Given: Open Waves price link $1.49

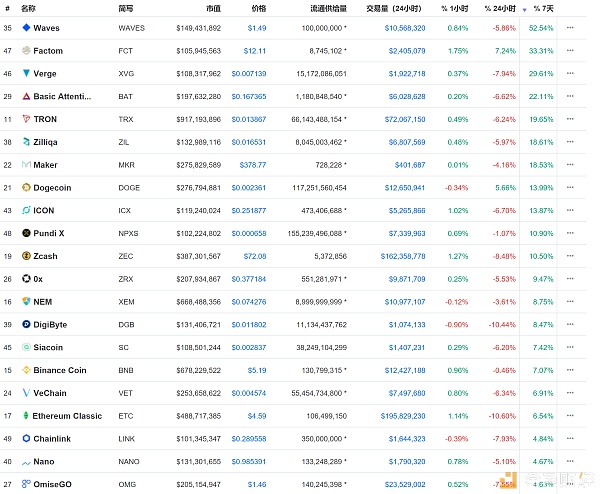Looking at the screenshot, I should (x=257, y=28).
